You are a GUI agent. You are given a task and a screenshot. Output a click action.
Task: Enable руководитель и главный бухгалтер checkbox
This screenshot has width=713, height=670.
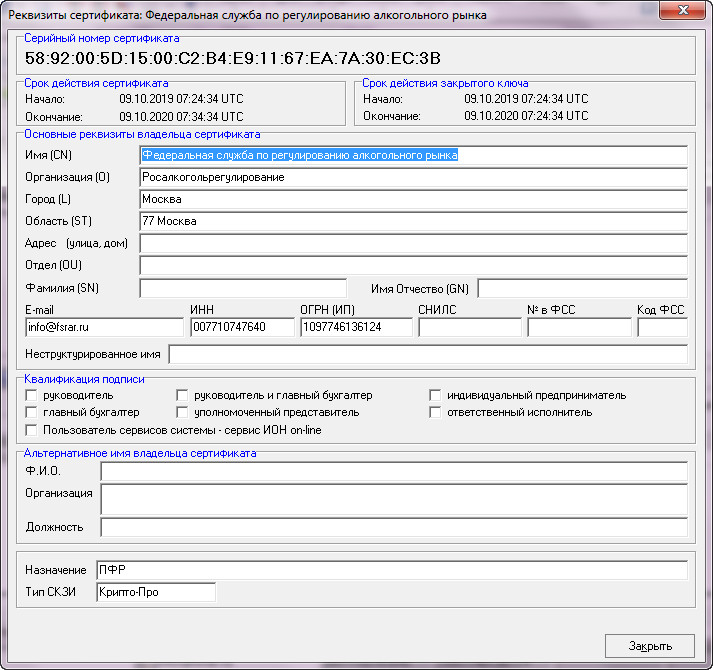click(x=182, y=395)
